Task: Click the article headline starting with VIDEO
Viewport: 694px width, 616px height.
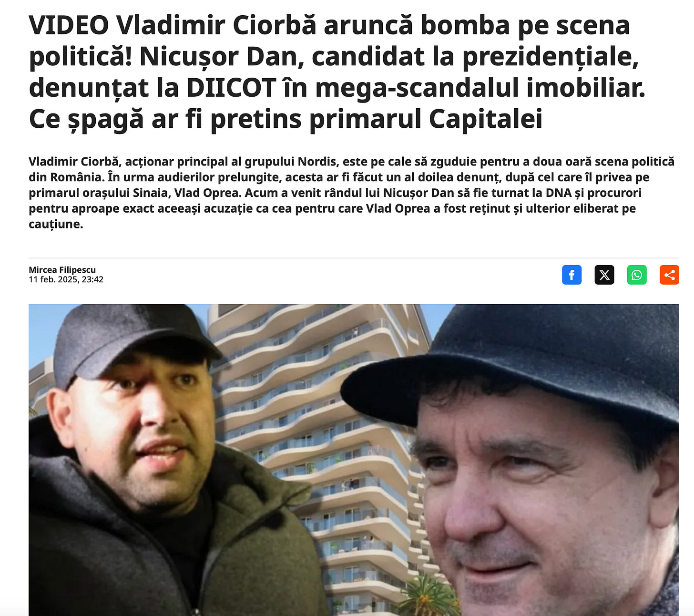Action: (x=337, y=72)
